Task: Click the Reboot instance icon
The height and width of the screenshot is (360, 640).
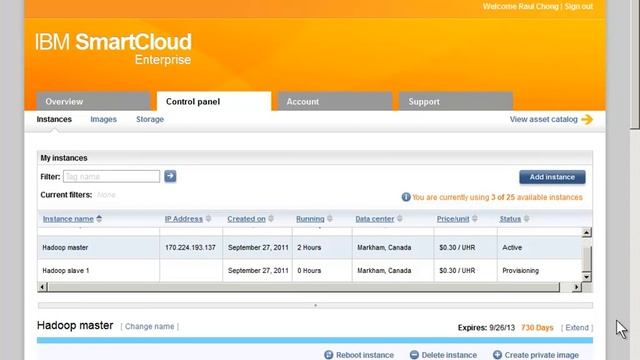Action: coord(329,355)
